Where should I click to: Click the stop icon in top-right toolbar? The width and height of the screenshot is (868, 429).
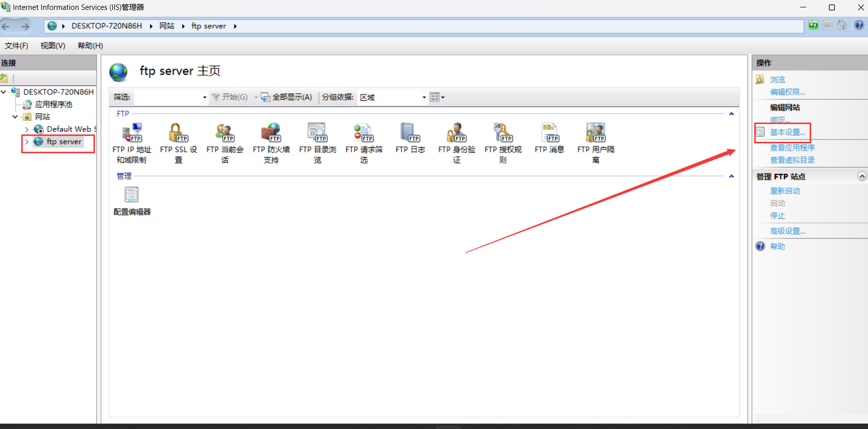click(x=827, y=25)
